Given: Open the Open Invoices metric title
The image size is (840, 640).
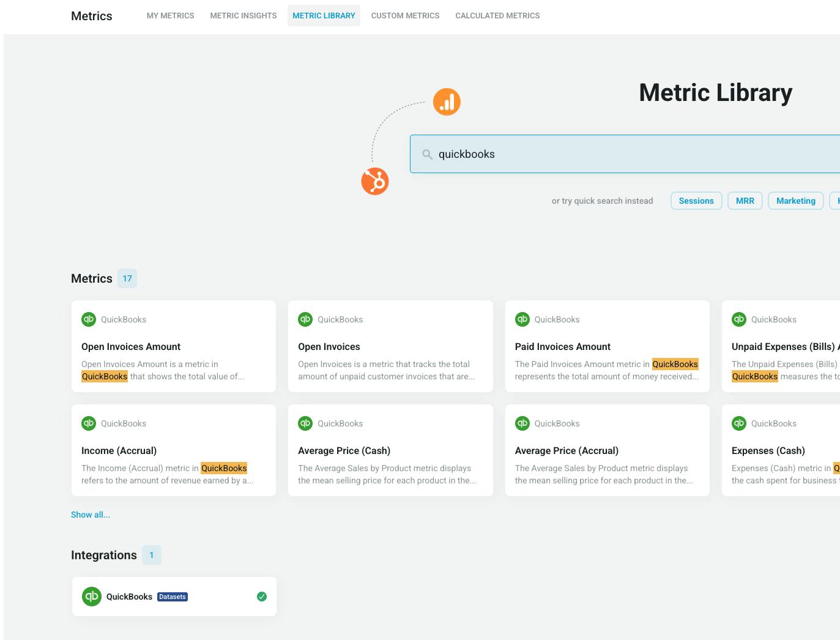Looking at the screenshot, I should [329, 347].
